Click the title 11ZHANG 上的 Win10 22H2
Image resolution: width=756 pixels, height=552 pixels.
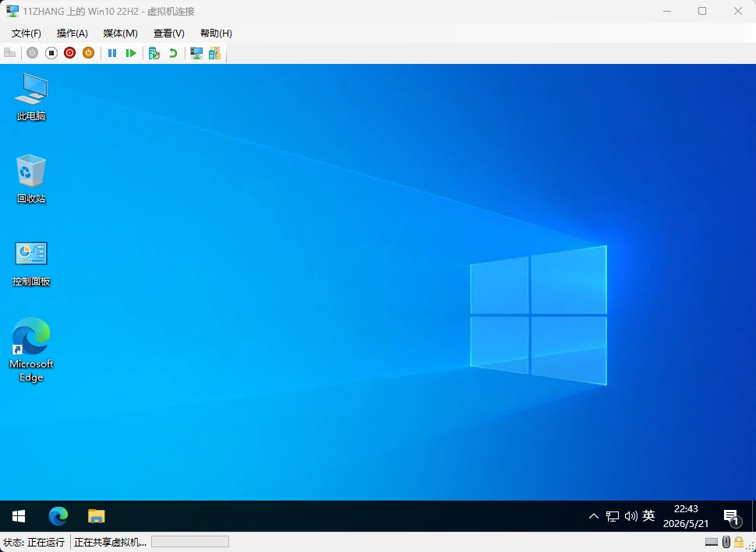tap(81, 11)
